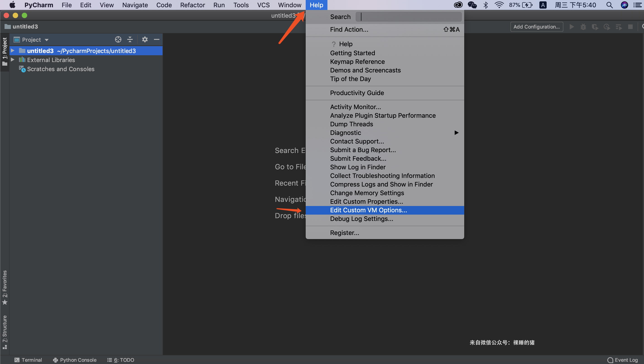Choose Productivity Guide

click(385, 93)
